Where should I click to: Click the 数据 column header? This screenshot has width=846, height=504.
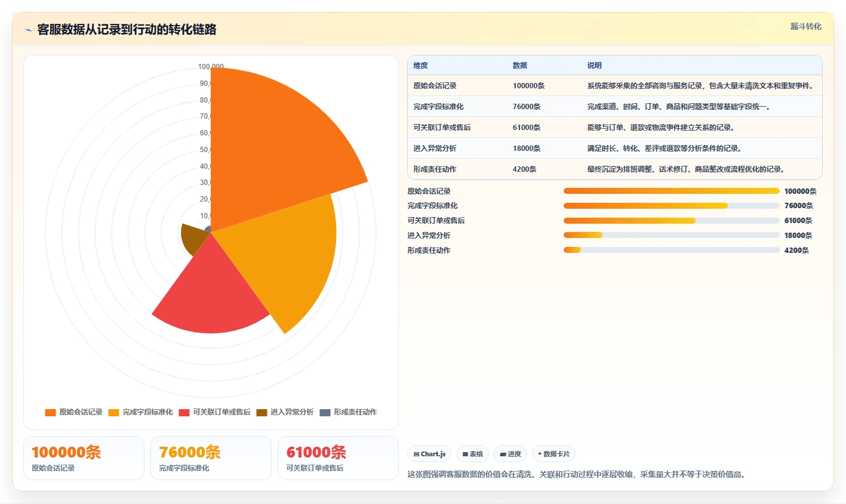(520, 66)
